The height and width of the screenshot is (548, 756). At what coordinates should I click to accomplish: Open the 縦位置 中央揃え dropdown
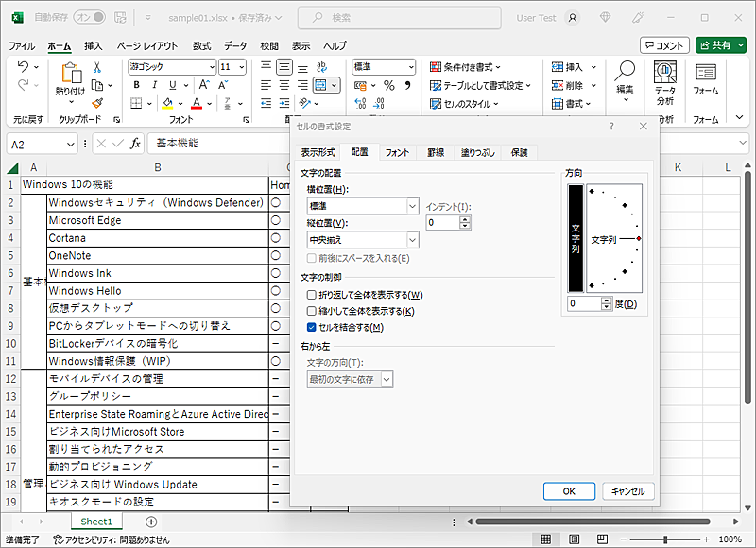(x=412, y=240)
